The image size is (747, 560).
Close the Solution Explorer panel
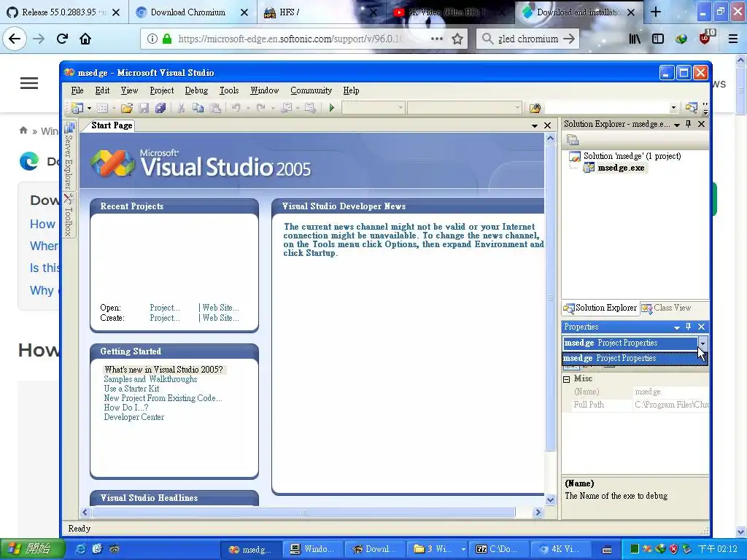click(701, 124)
